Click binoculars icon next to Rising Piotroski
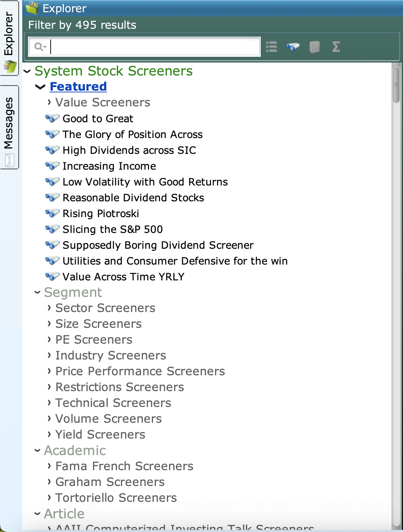 pyautogui.click(x=52, y=213)
